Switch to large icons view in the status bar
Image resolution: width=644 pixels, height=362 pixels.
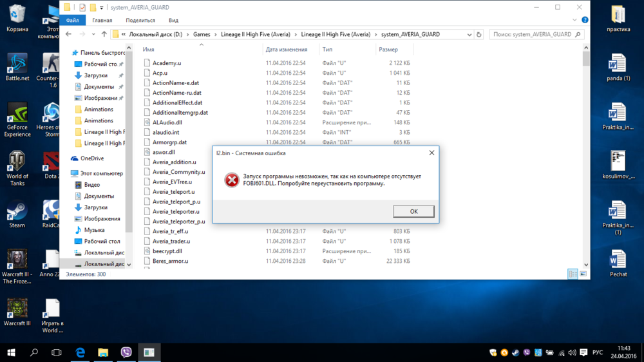[x=583, y=274]
